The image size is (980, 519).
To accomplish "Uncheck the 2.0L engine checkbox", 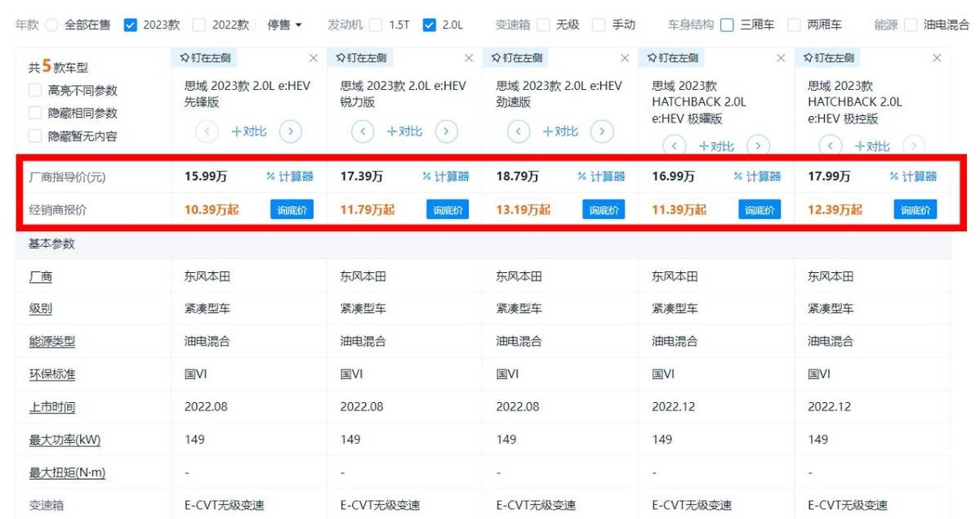I will pos(430,25).
